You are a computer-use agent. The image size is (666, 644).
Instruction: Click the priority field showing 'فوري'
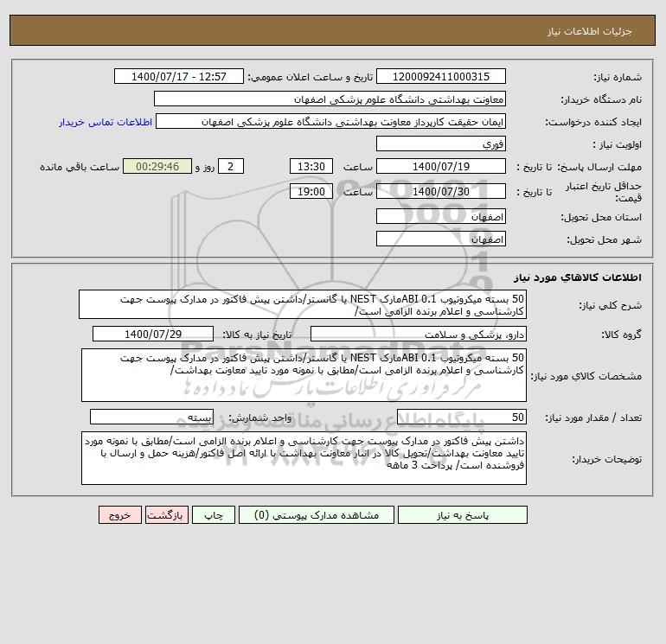click(x=441, y=143)
